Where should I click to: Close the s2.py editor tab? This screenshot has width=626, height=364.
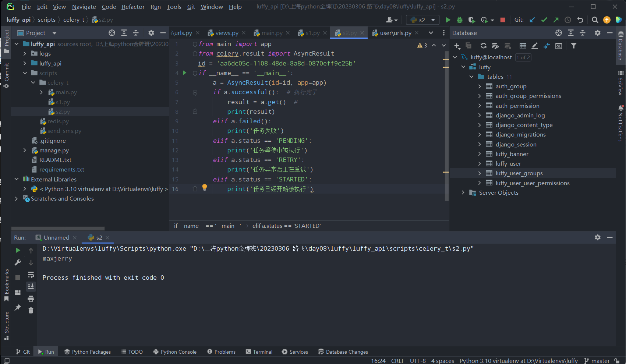(x=362, y=33)
